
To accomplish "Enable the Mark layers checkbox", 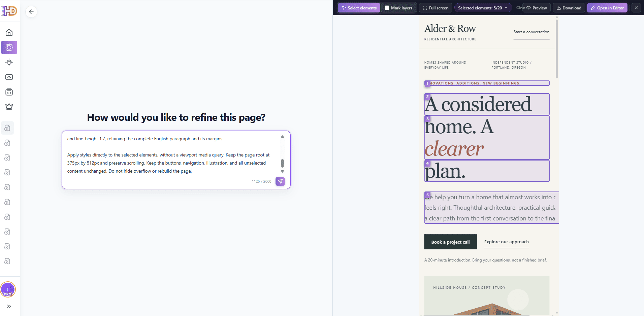I will pyautogui.click(x=387, y=8).
